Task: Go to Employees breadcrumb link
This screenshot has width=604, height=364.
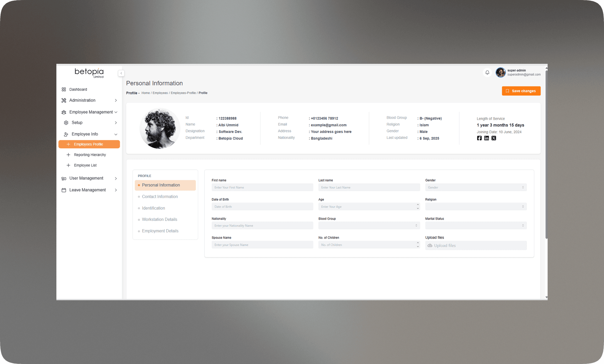Action: pos(160,93)
